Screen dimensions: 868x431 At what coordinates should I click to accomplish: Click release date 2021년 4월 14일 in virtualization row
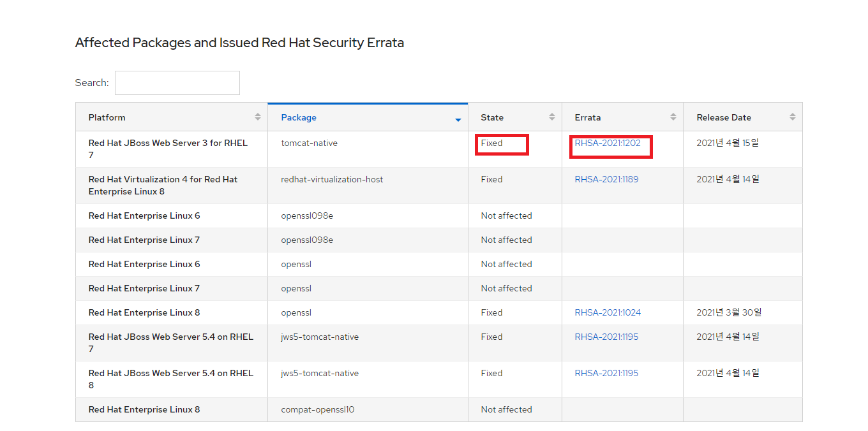(728, 180)
